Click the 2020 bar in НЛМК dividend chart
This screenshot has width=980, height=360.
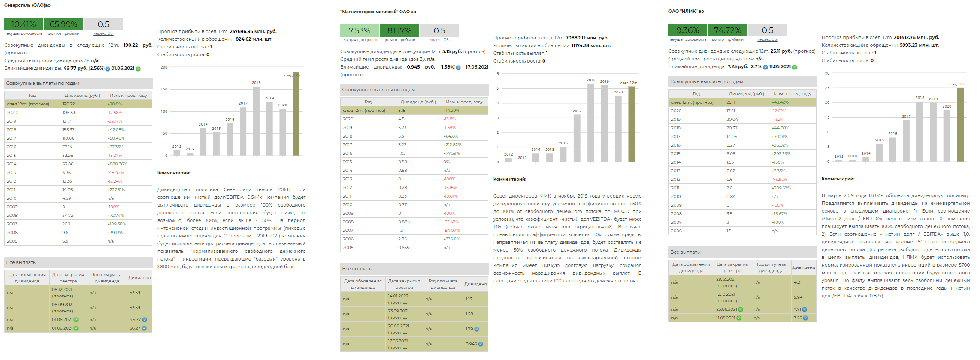pos(947,136)
